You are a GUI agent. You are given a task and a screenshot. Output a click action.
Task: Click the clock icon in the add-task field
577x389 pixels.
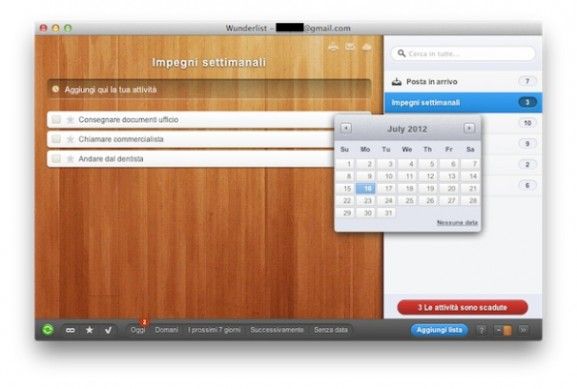pos(56,89)
